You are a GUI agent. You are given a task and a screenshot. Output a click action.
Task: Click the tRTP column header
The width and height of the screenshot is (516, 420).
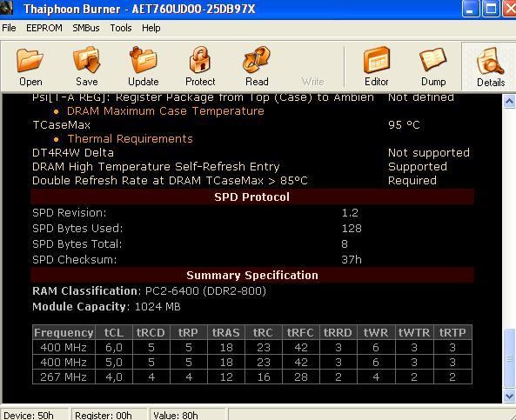click(x=452, y=332)
